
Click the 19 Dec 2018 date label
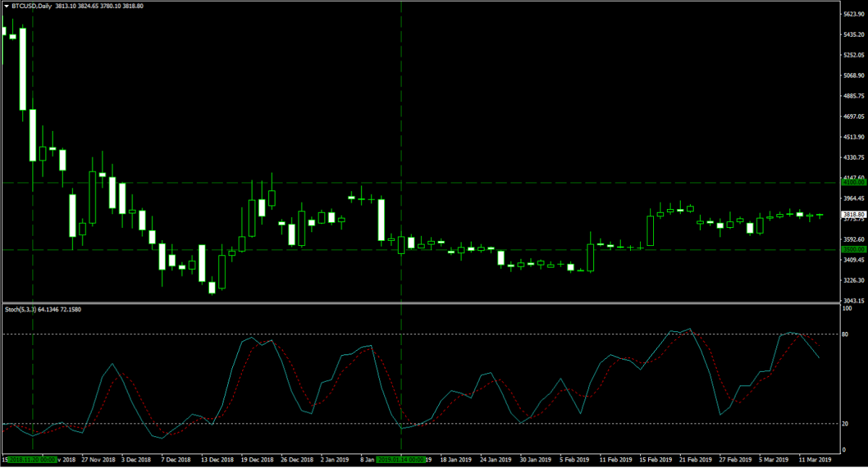pyautogui.click(x=257, y=459)
